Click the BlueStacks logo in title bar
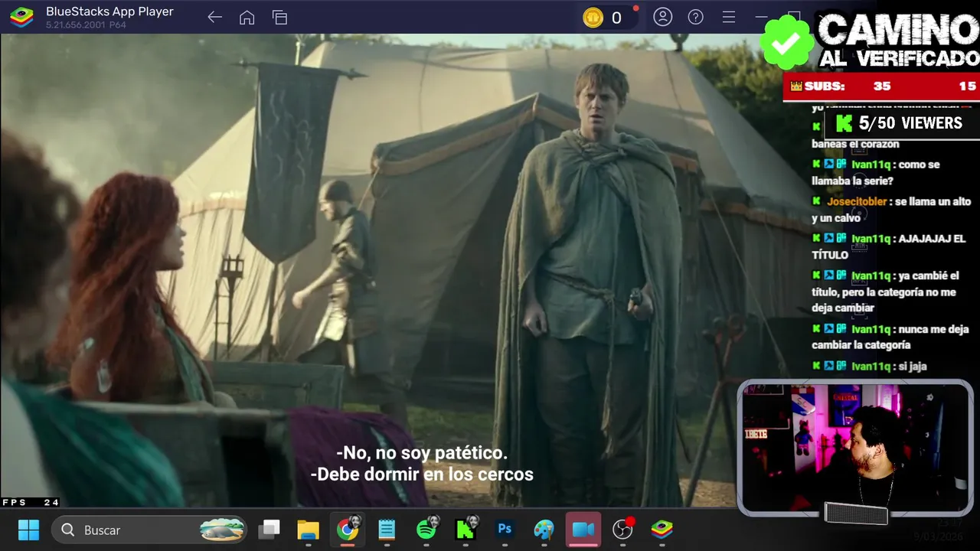This screenshot has height=551, width=980. (x=21, y=17)
